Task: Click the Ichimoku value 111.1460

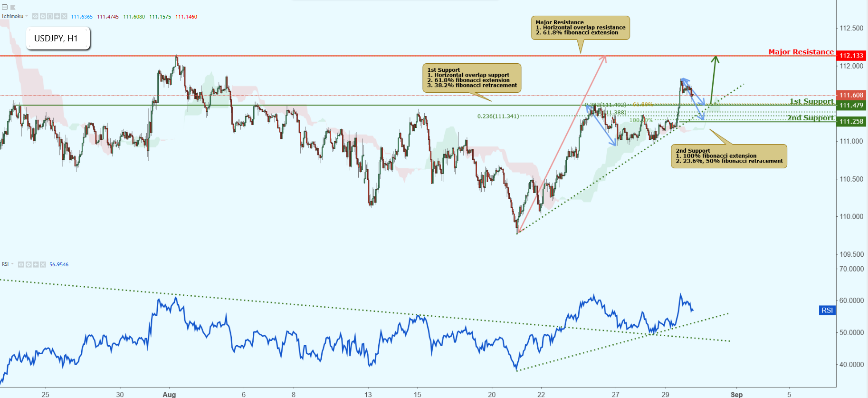Action: tap(186, 17)
